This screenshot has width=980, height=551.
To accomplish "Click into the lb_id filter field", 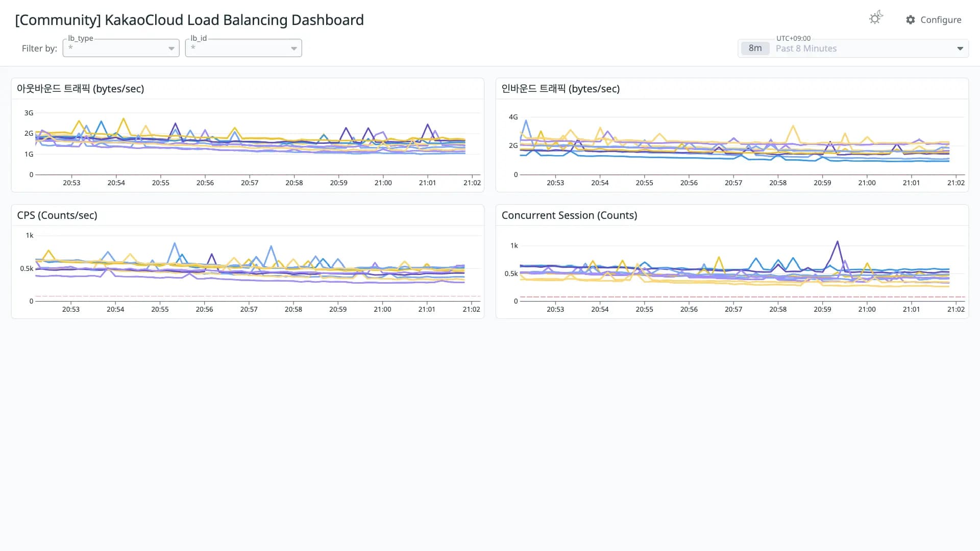I will point(243,48).
